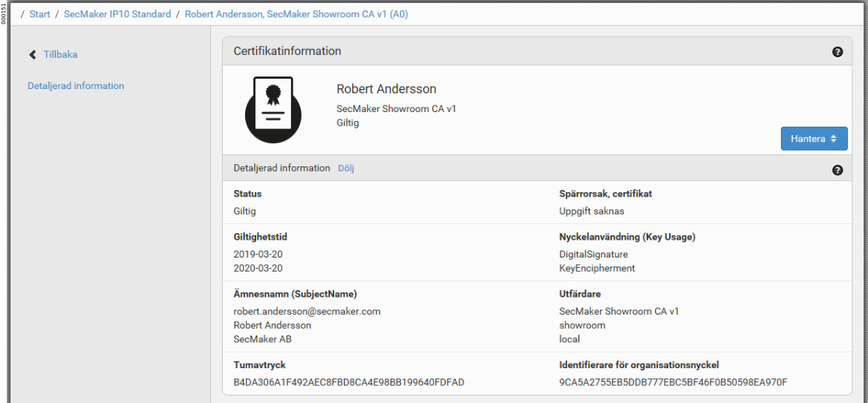Image resolution: width=868 pixels, height=403 pixels.
Task: Click the Tillbaka text link
Action: click(60, 55)
